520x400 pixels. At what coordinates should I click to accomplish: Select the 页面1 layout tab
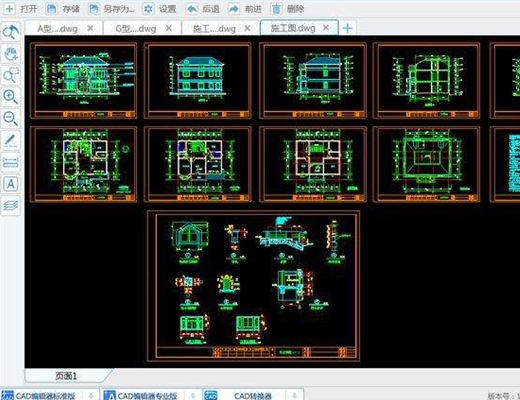click(x=66, y=376)
